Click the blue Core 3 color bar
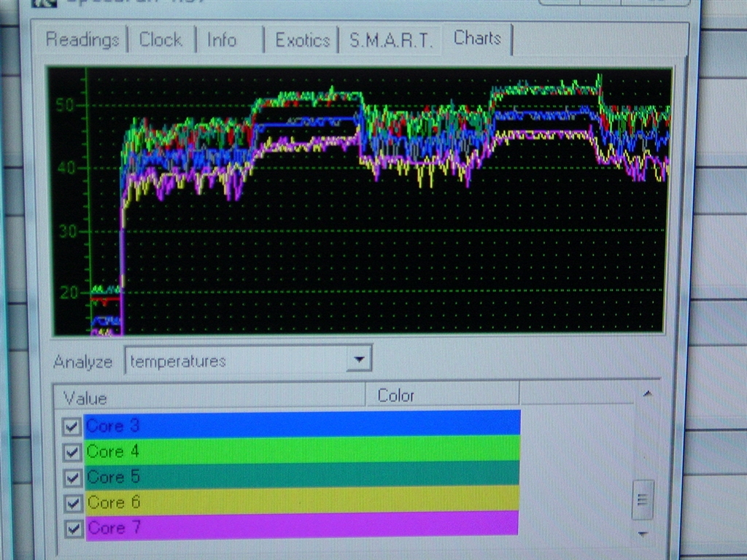The height and width of the screenshot is (560, 747). 302,424
